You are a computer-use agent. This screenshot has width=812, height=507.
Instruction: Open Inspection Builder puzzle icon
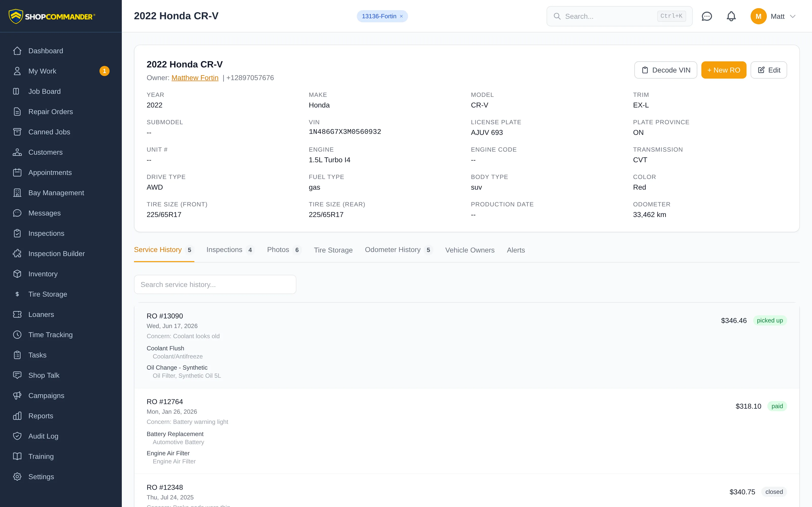click(x=17, y=253)
